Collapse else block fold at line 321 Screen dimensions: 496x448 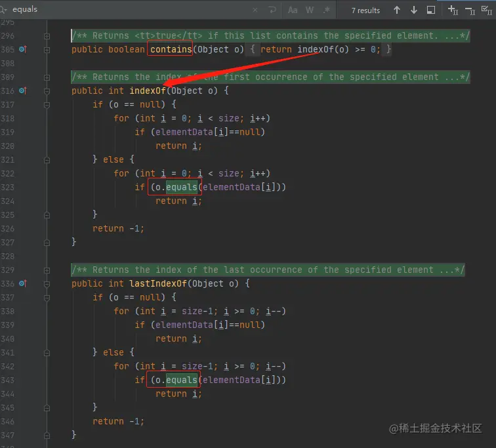pos(47,160)
